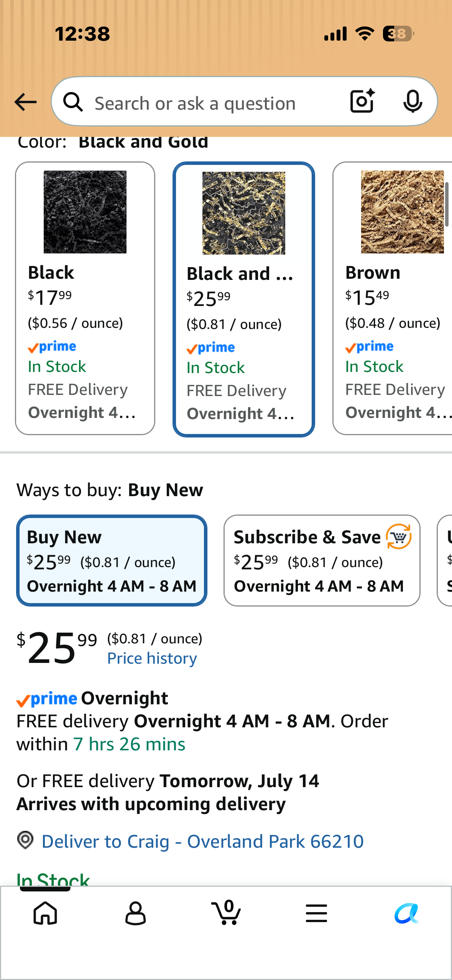The width and height of the screenshot is (452, 980).
Task: Select the Black and Gold swatch
Action: click(x=244, y=299)
